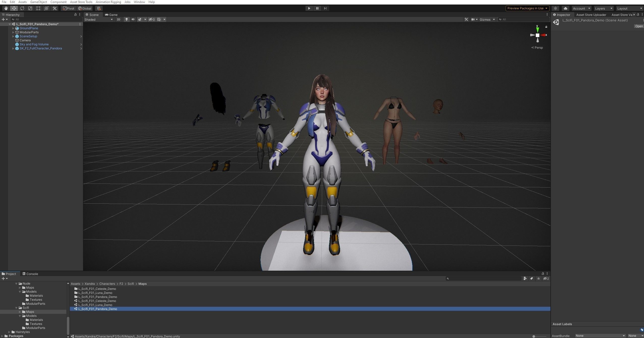This screenshot has width=644, height=338.
Task: Select L_Scifi_F01_Luna_Demo scene asset
Action: pyautogui.click(x=95, y=305)
